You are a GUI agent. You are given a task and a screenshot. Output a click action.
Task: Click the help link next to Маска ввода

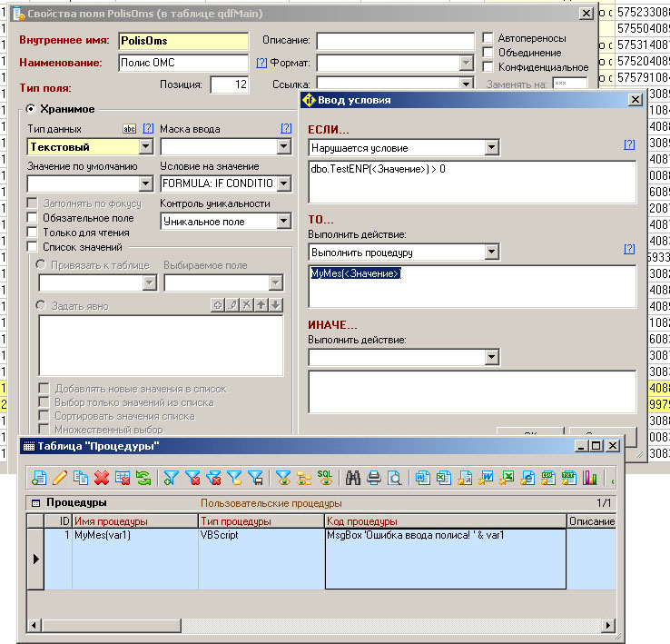[x=286, y=129]
